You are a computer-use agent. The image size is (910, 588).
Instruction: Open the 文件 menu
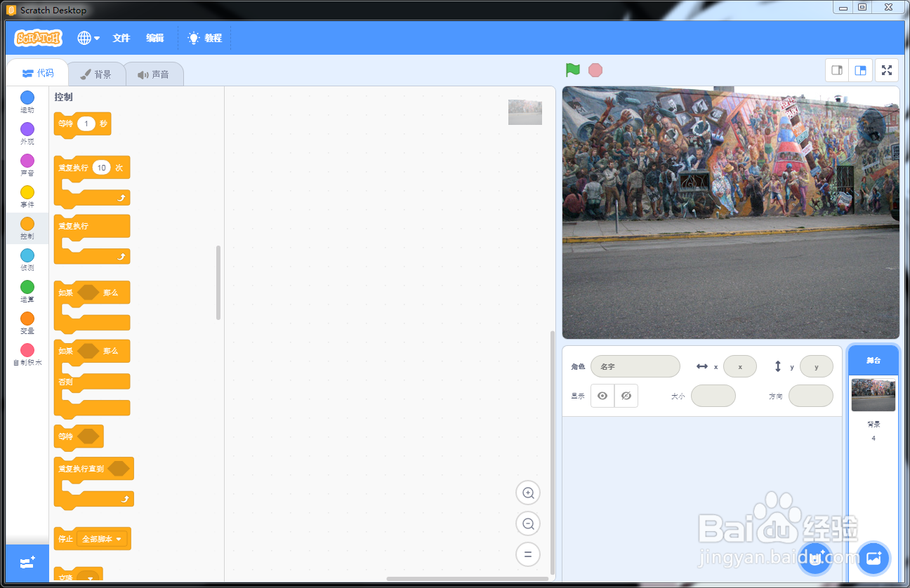(121, 38)
